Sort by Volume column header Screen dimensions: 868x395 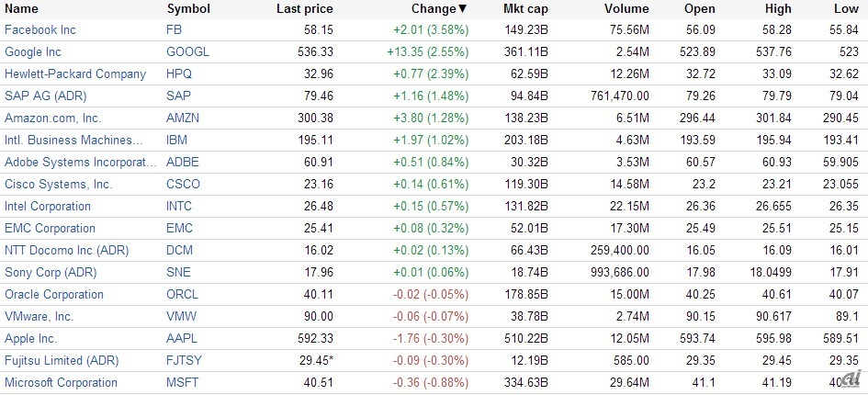pos(626,9)
